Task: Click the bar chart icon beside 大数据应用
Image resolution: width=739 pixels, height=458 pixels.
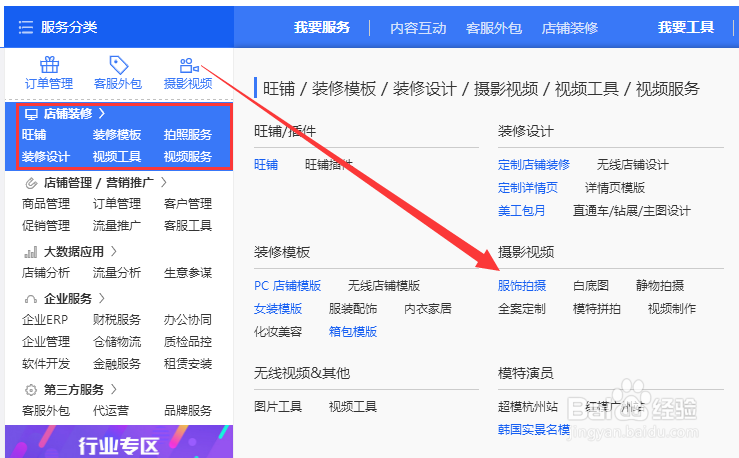Action: tap(31, 252)
